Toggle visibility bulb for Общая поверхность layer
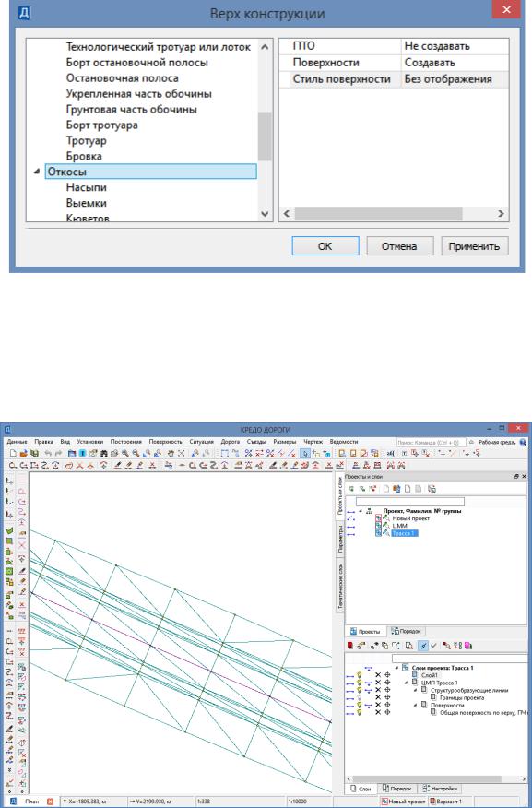 tap(359, 712)
